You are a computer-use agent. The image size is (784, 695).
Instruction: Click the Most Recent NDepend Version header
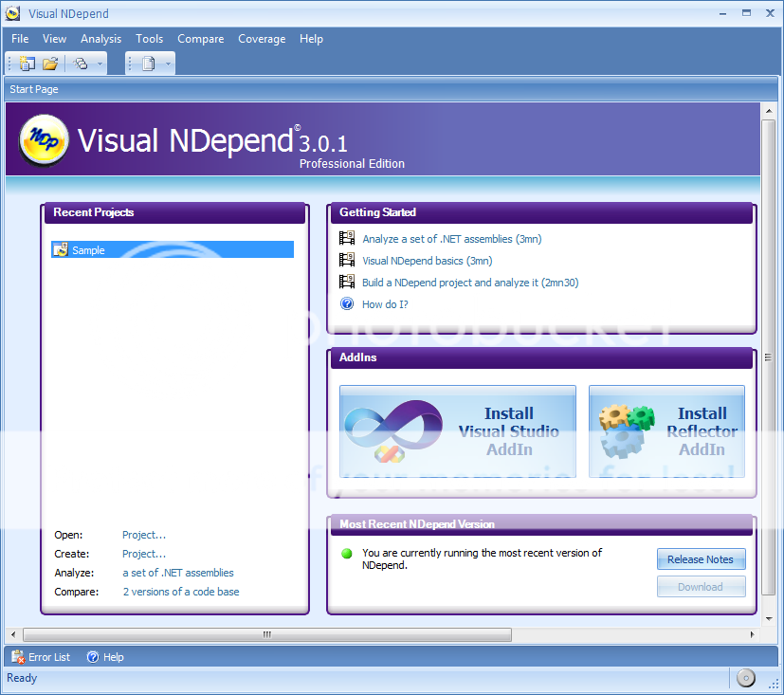click(541, 524)
